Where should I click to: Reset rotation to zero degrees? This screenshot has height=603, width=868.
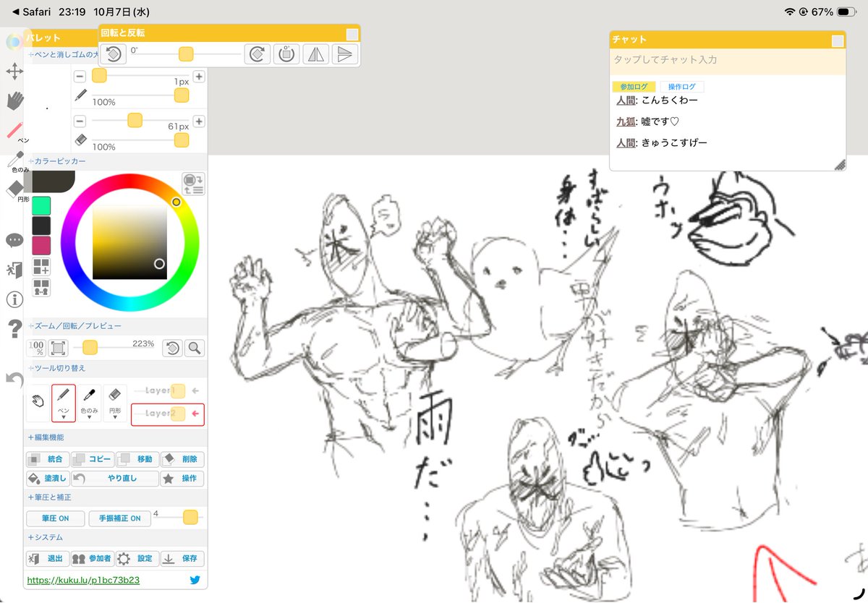(286, 54)
